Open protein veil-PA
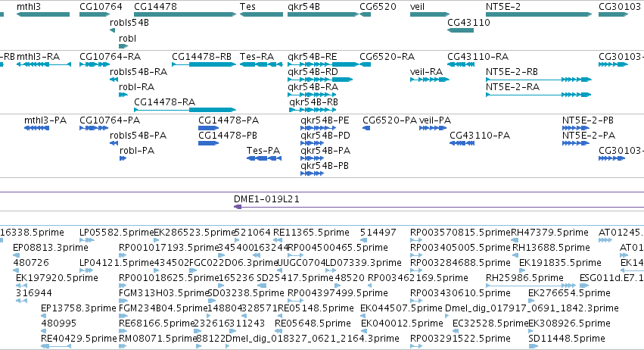 point(432,128)
